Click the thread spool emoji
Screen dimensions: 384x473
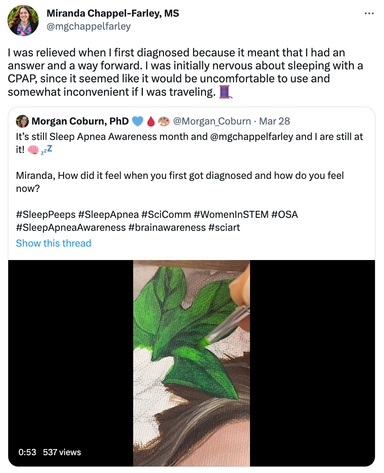(225, 92)
